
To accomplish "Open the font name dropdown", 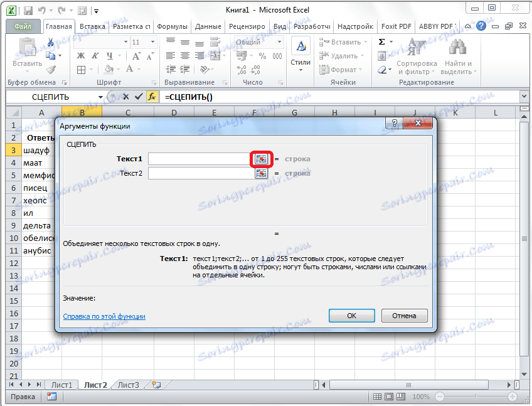I will (x=125, y=42).
